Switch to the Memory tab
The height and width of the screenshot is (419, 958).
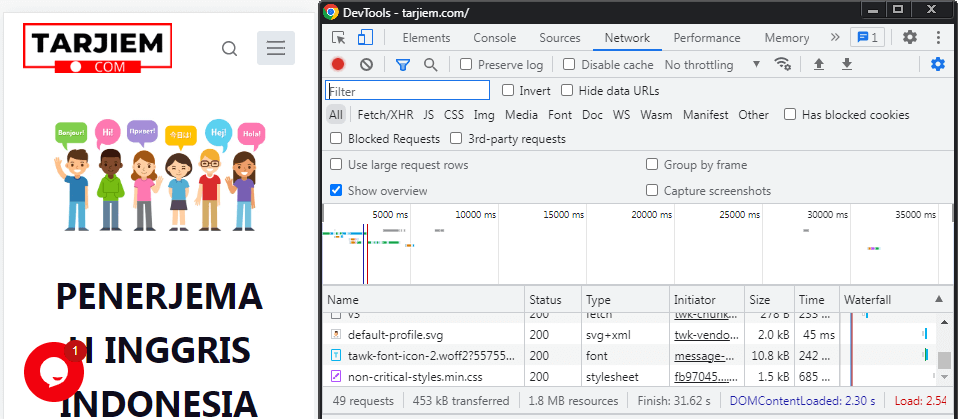[x=787, y=37]
